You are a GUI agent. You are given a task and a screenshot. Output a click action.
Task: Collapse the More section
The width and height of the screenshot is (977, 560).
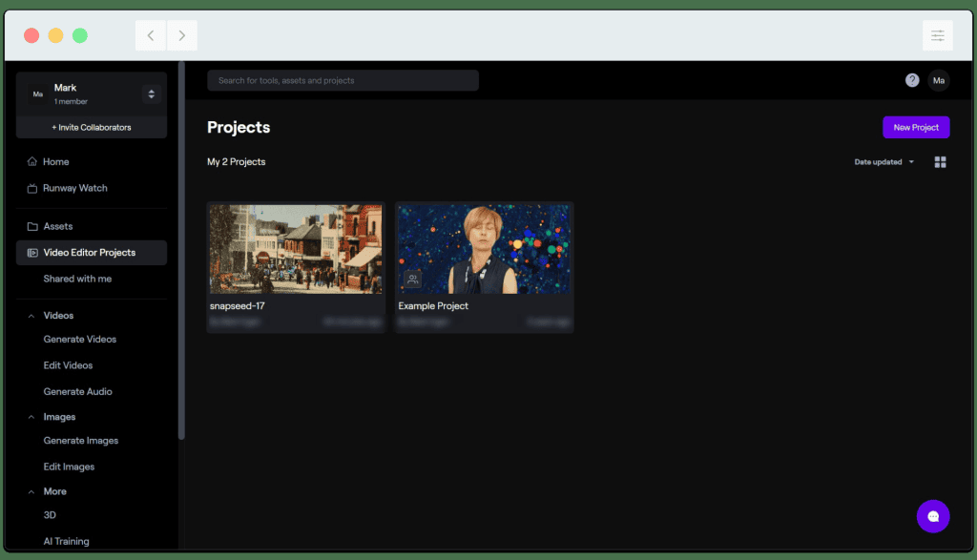(31, 491)
